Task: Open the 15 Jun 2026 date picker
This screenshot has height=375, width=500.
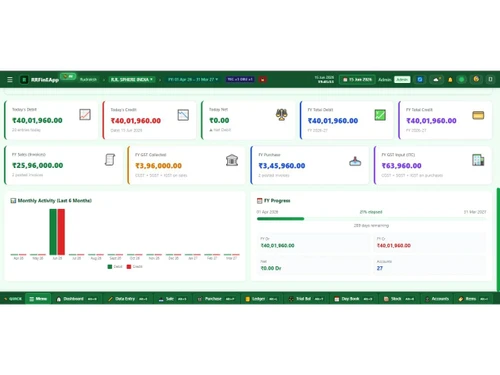Action: 357,80
